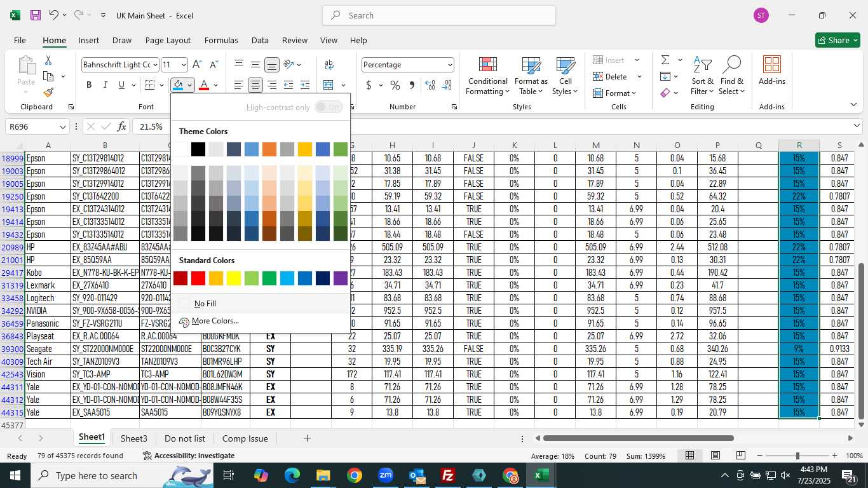This screenshot has height=488, width=868.
Task: Pick Black theme color swatch
Action: 198,149
